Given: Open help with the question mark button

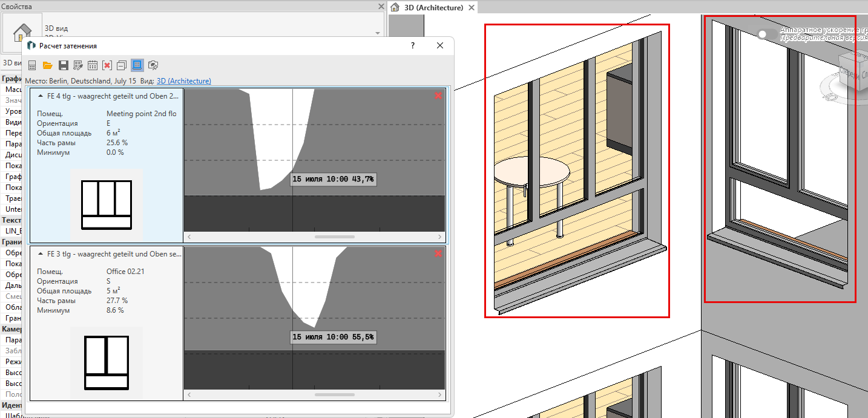Looking at the screenshot, I should point(413,46).
